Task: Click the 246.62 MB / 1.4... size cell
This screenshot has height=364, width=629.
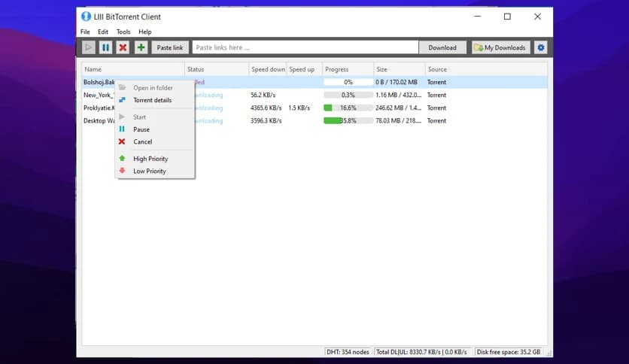Action: (x=398, y=108)
